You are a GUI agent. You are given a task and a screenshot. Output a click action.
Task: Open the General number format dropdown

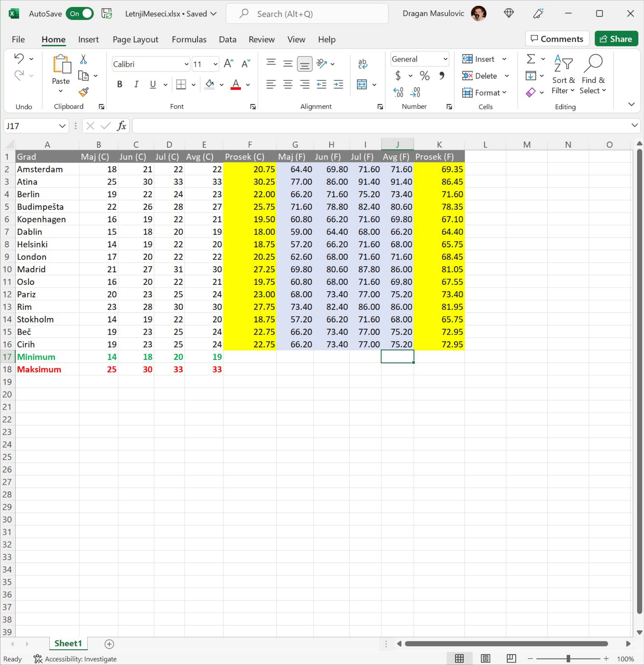coord(445,59)
